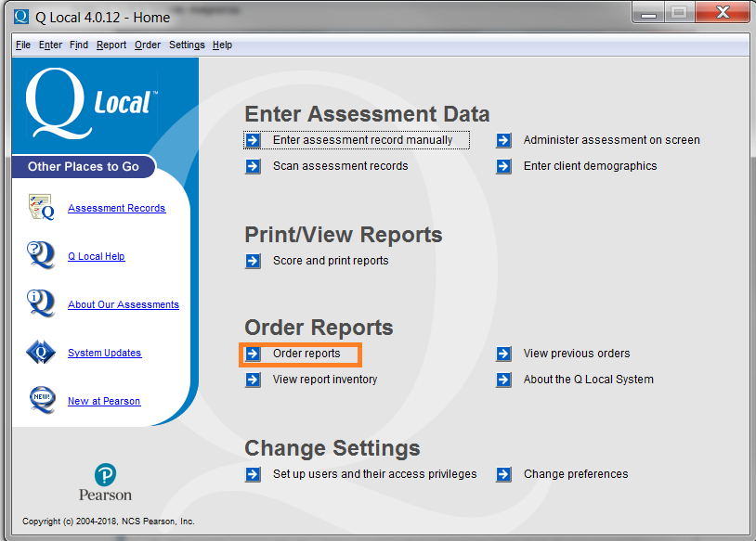Image resolution: width=756 pixels, height=541 pixels.
Task: Open the Report menu
Action: (x=111, y=45)
